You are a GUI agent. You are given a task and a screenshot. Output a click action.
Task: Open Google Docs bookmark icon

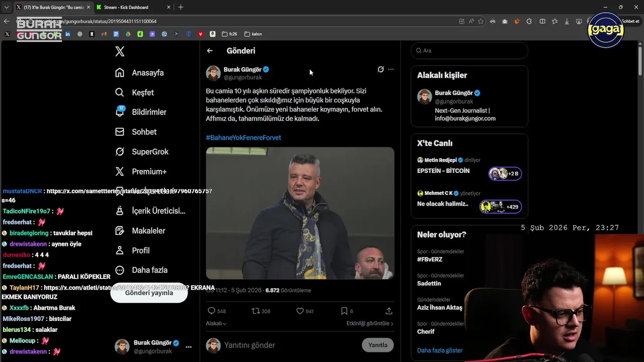[116, 34]
